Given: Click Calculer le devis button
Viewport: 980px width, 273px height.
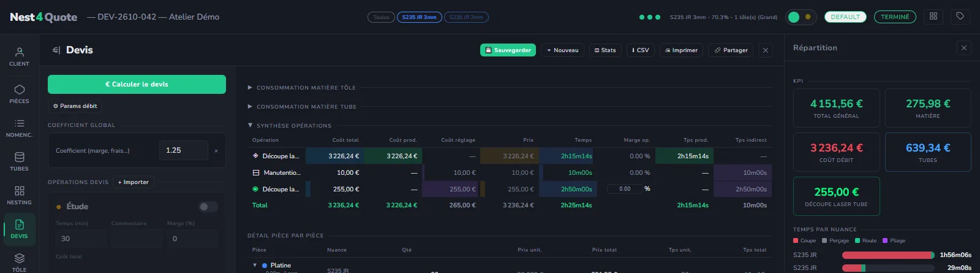Looking at the screenshot, I should (x=137, y=84).
